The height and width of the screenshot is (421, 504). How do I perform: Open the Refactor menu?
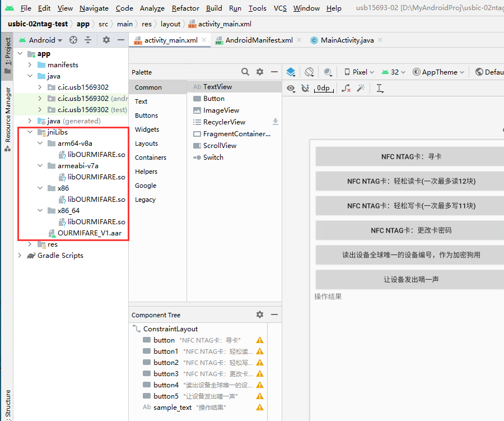click(185, 8)
